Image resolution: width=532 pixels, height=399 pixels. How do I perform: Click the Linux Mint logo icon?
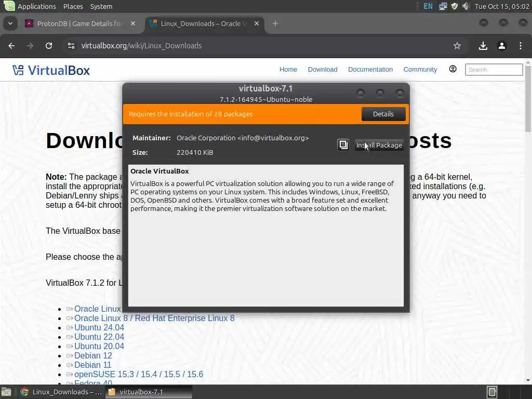9,6
